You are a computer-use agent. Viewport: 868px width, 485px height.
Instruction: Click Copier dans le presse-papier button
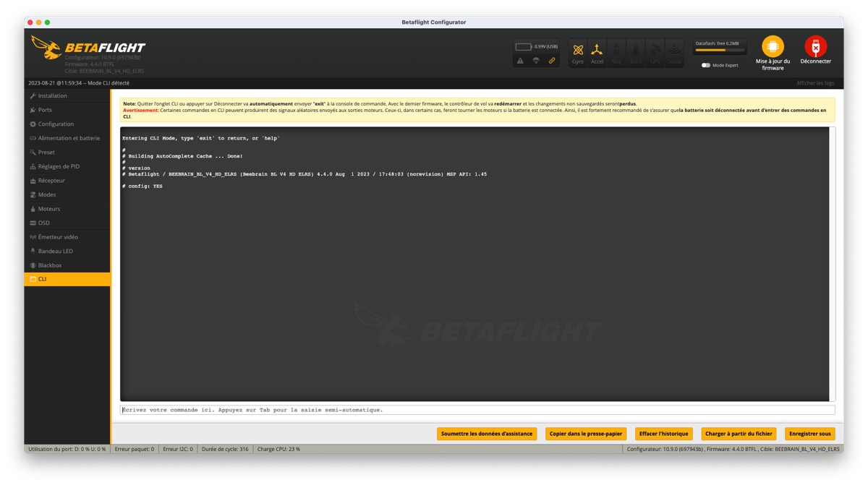coord(586,434)
